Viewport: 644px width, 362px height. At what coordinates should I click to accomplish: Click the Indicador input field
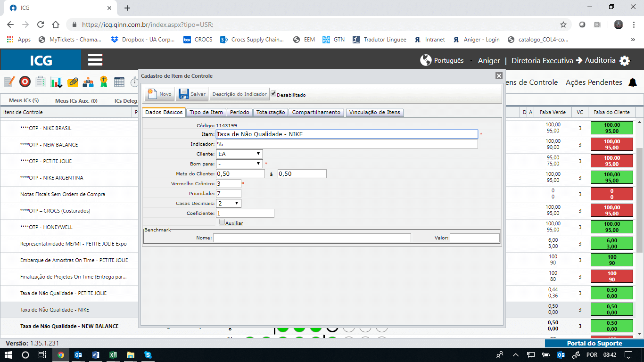coord(347,144)
